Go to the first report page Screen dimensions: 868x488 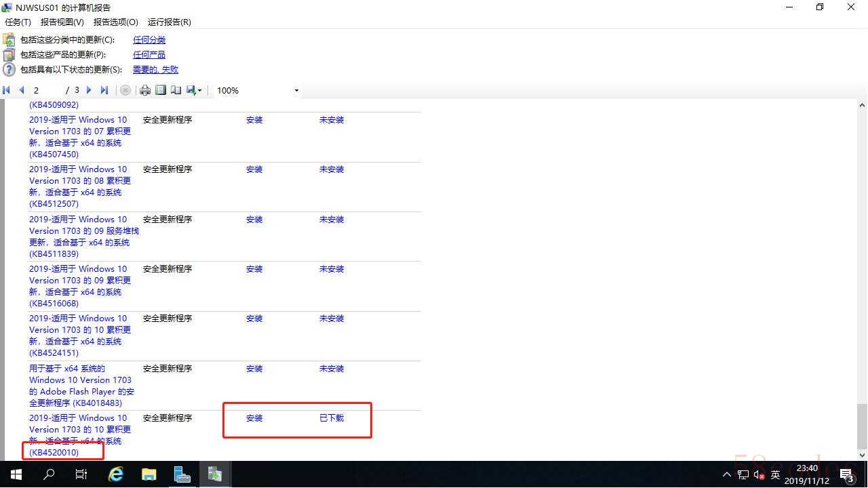(7, 90)
